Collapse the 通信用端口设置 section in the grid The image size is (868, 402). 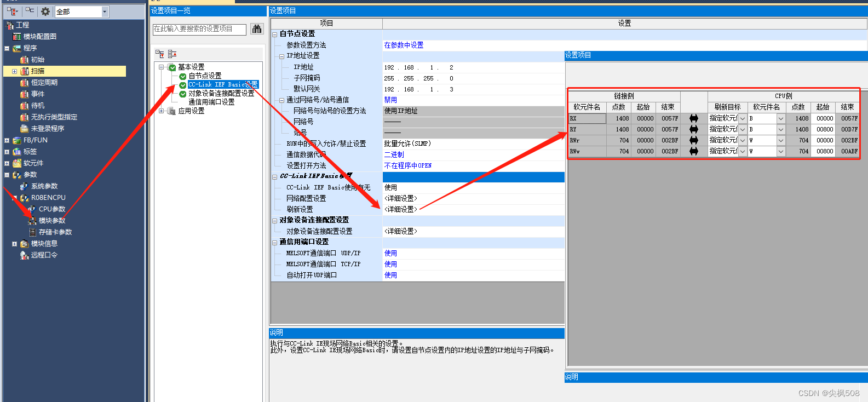tap(275, 242)
